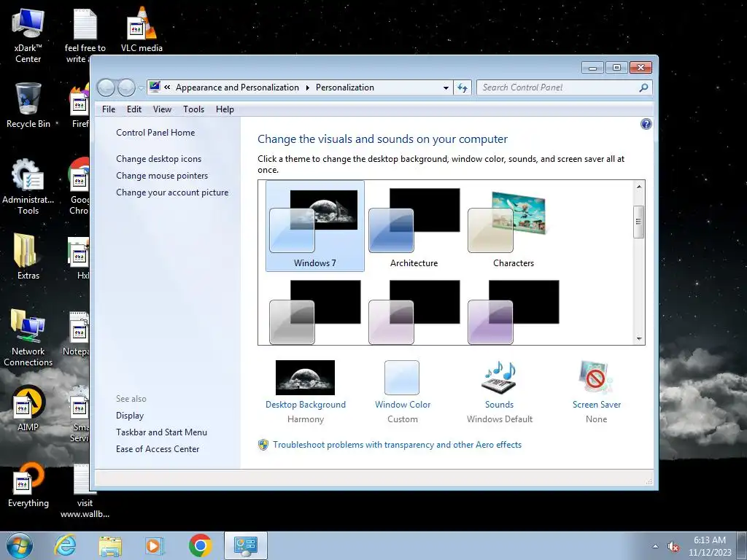Select Administrative Tools desktop icon
This screenshot has width=747, height=560.
[x=28, y=187]
